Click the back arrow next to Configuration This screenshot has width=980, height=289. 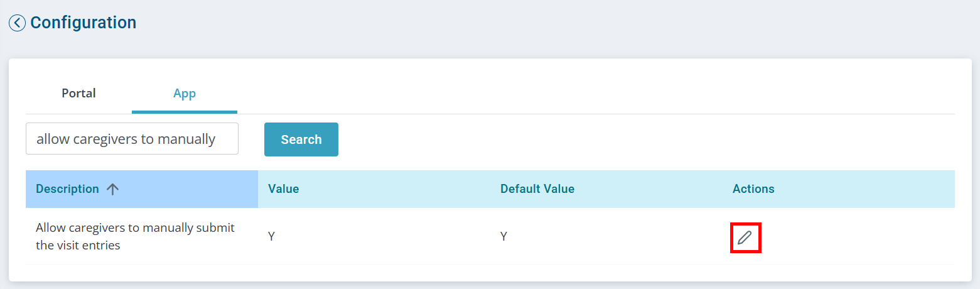pos(17,23)
